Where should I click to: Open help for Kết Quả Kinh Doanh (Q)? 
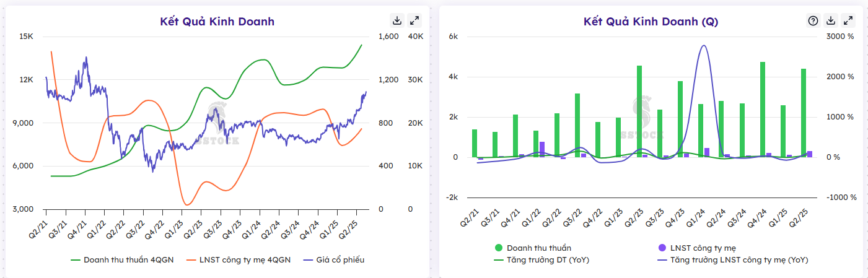click(813, 20)
